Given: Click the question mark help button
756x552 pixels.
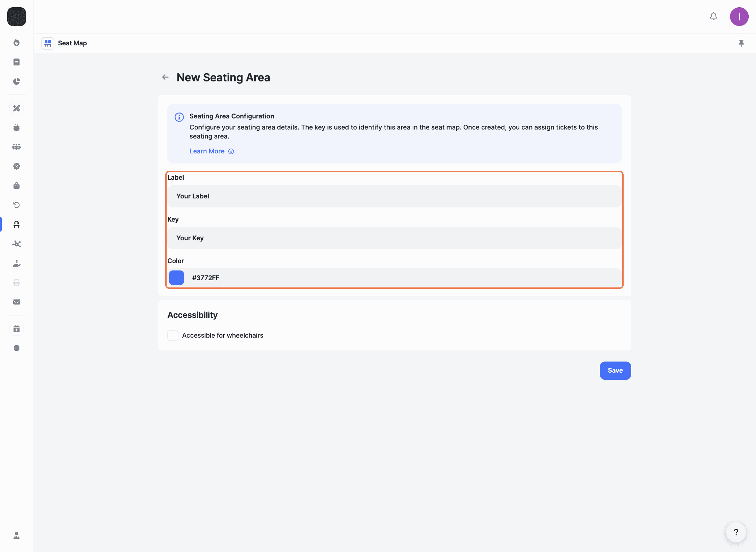Looking at the screenshot, I should [x=736, y=532].
